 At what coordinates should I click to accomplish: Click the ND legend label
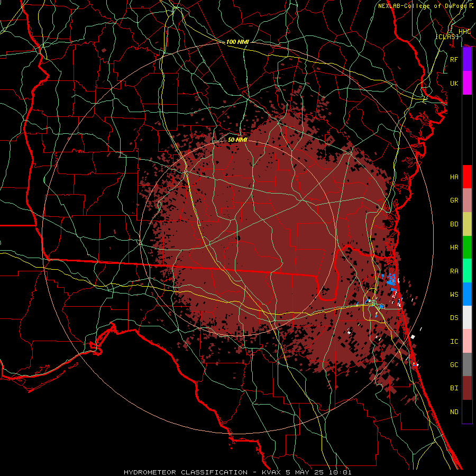454,412
